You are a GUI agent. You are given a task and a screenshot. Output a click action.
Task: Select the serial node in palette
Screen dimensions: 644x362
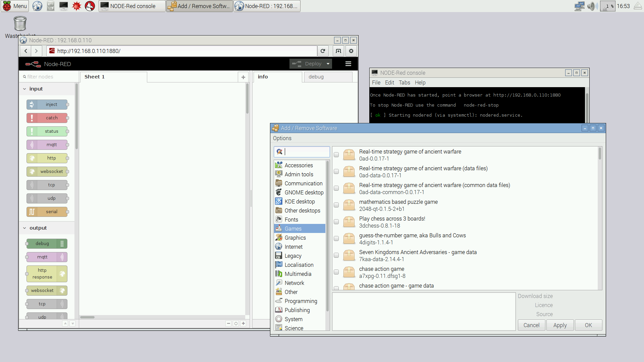pos(47,212)
